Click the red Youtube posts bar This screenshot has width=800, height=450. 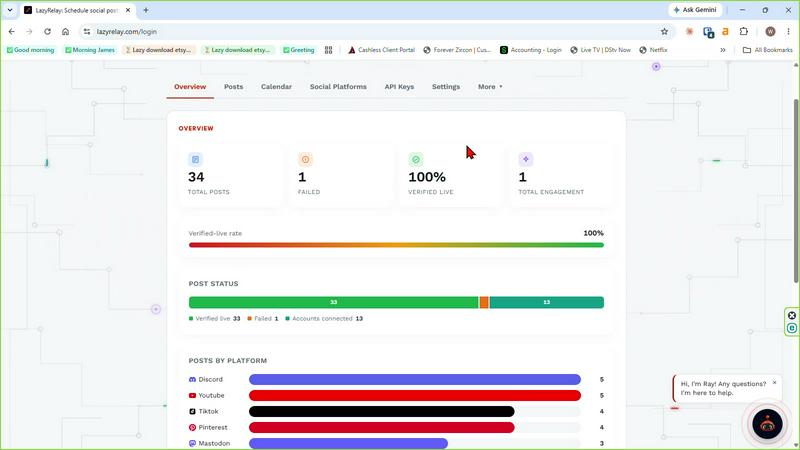click(x=415, y=395)
